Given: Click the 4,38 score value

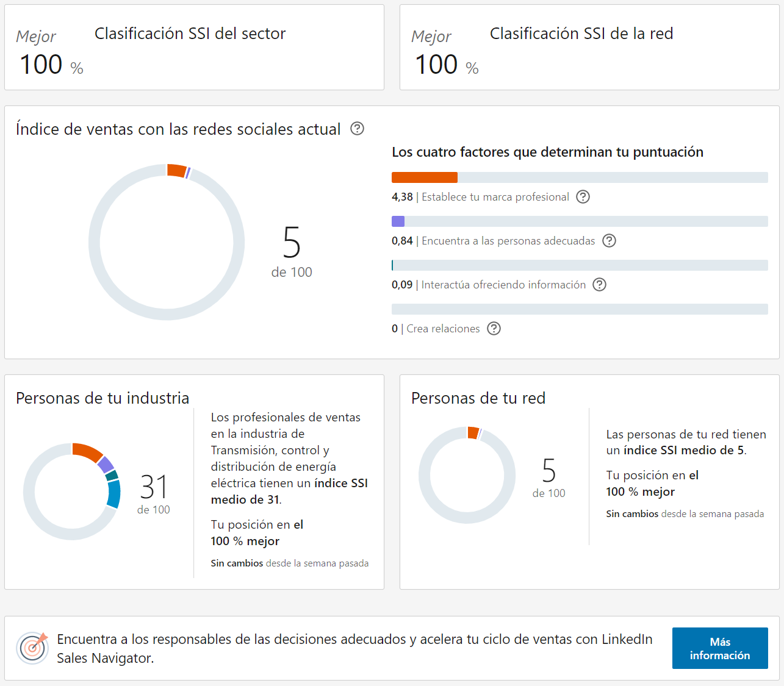Looking at the screenshot, I should (x=402, y=197).
